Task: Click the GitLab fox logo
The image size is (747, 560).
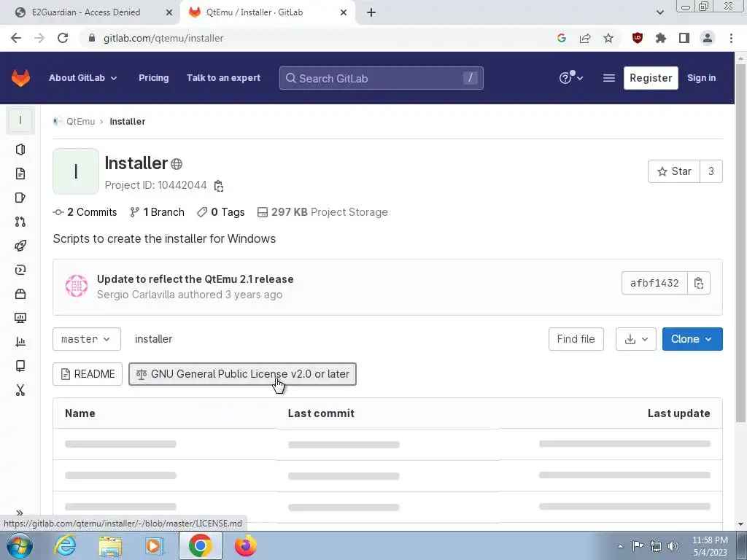Action: point(20,78)
